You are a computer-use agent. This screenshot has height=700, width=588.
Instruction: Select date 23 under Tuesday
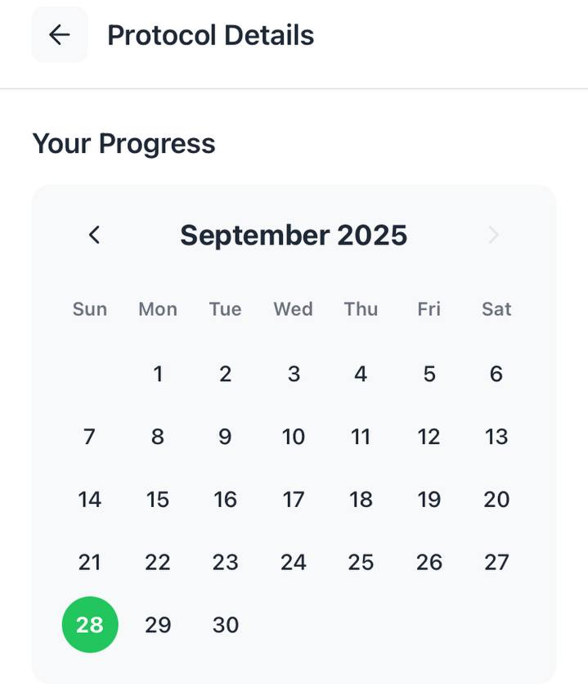pos(226,562)
